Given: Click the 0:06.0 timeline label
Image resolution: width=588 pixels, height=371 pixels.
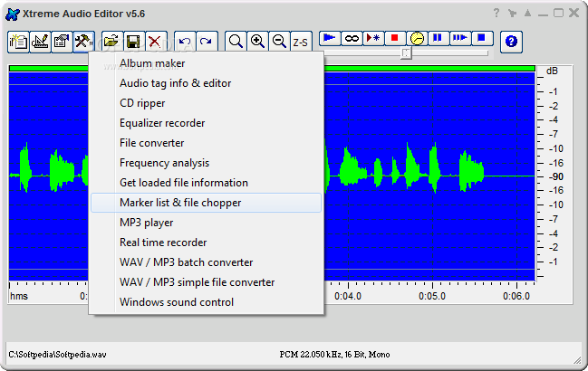Looking at the screenshot, I should point(516,296).
